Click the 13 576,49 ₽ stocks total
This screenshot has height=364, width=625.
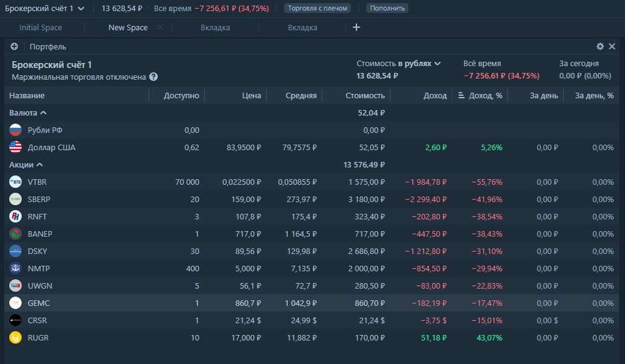point(364,165)
